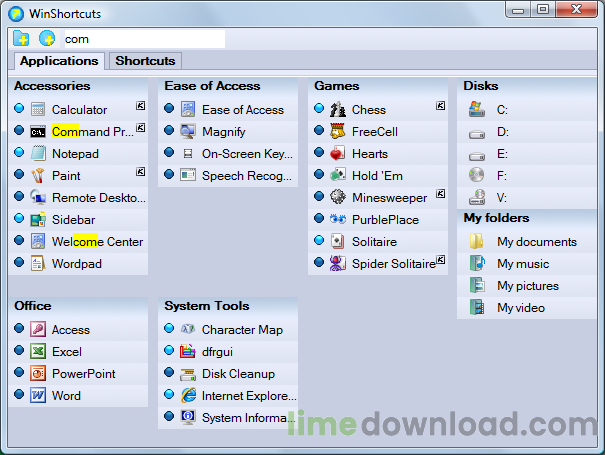Launch the dfrgui defragmenter icon
The width and height of the screenshot is (605, 455).
pyautogui.click(x=188, y=351)
